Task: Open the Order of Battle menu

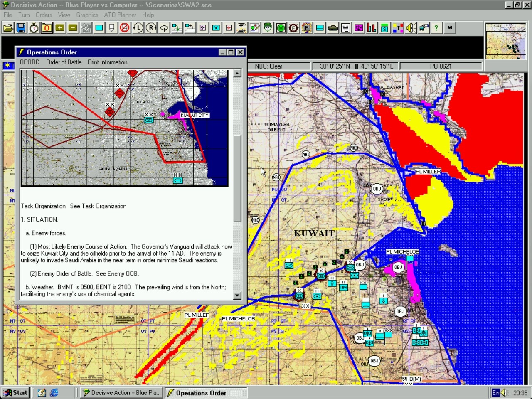Action: pos(64,62)
